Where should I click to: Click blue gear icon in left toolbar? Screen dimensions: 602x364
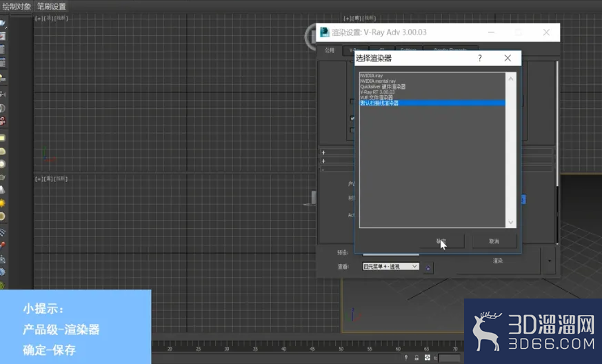2,272
